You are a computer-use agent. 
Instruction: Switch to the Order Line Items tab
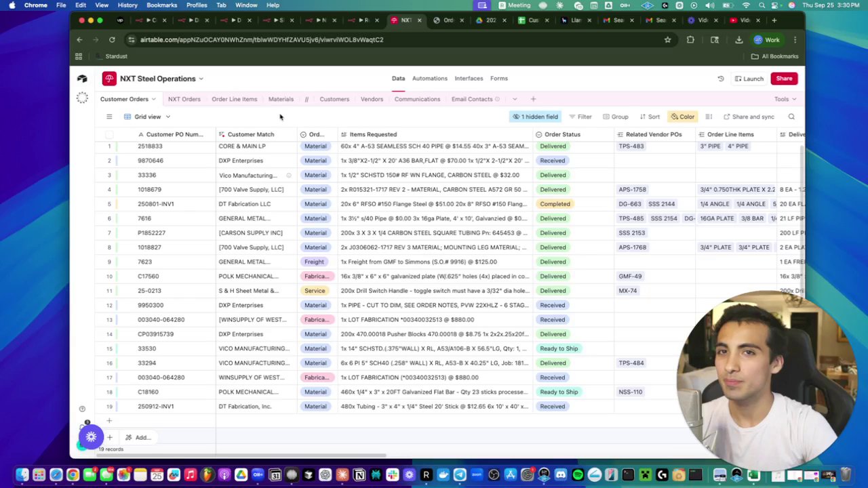(234, 99)
